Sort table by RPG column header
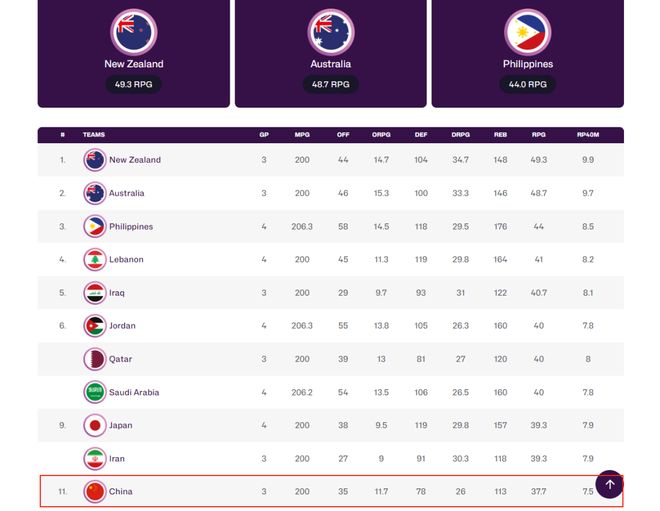The height and width of the screenshot is (511, 660). (538, 135)
